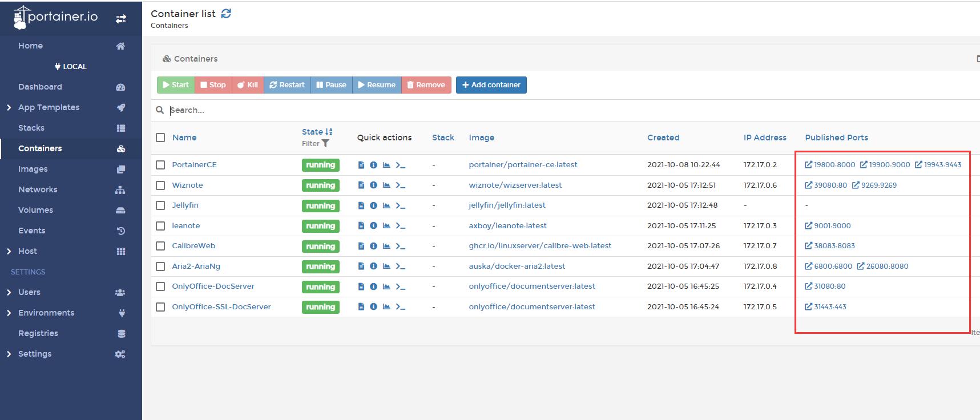Viewport: 980px width, 420px height.
Task: Toggle the select-all containers checkbox
Action: coord(160,138)
